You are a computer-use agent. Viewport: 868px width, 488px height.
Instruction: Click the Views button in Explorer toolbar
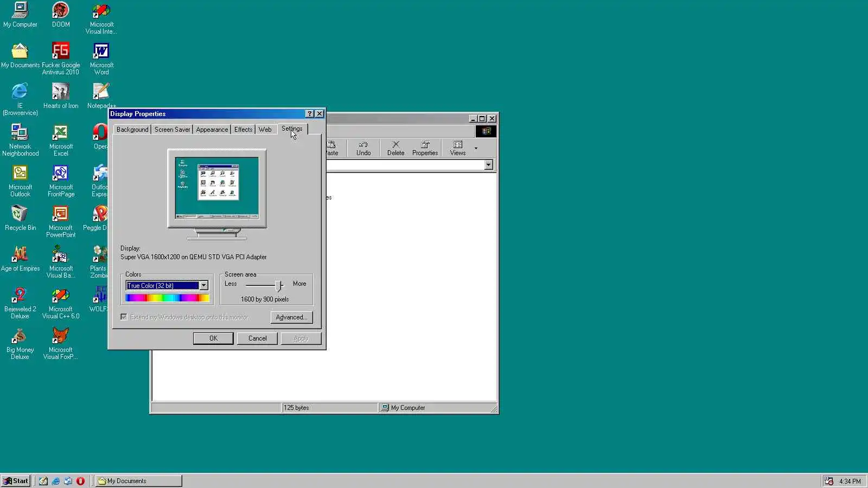tap(457, 148)
